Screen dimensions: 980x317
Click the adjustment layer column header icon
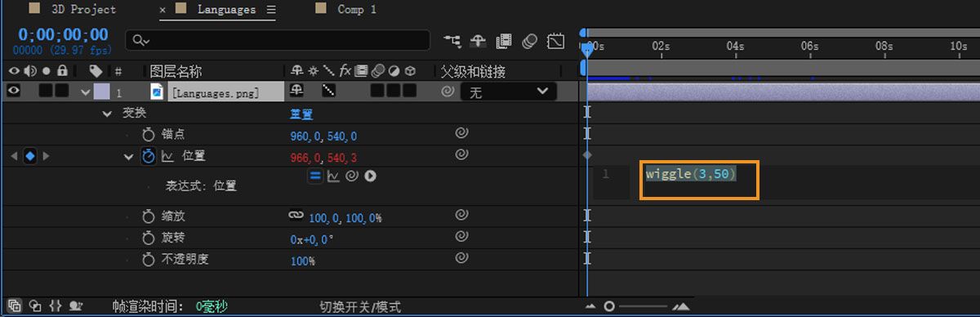(x=393, y=71)
